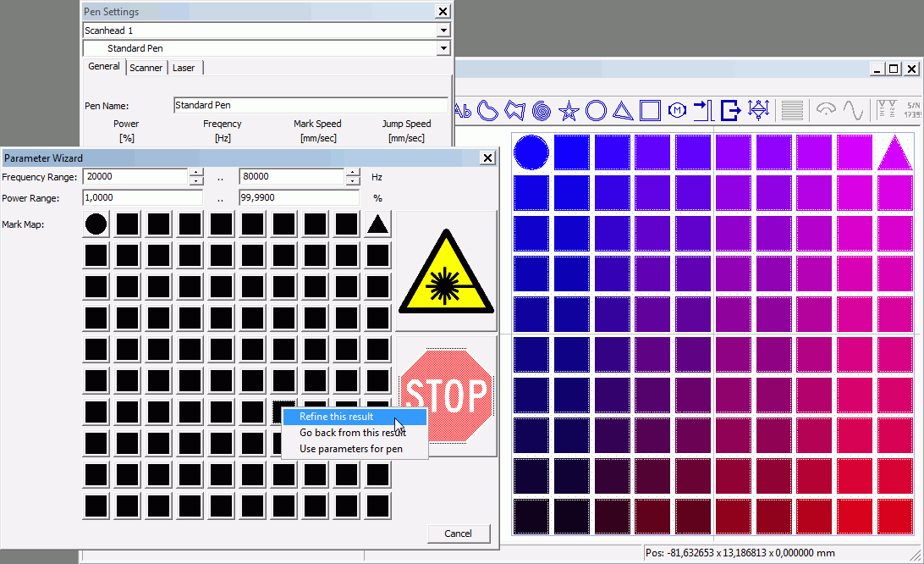Select the rectangle drawing tool
924x564 pixels.
pos(650,110)
